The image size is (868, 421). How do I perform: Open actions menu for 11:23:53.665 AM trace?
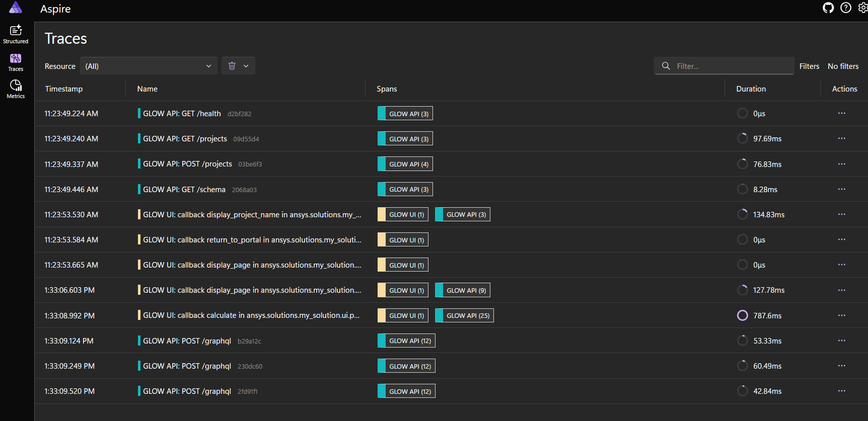coord(842,265)
